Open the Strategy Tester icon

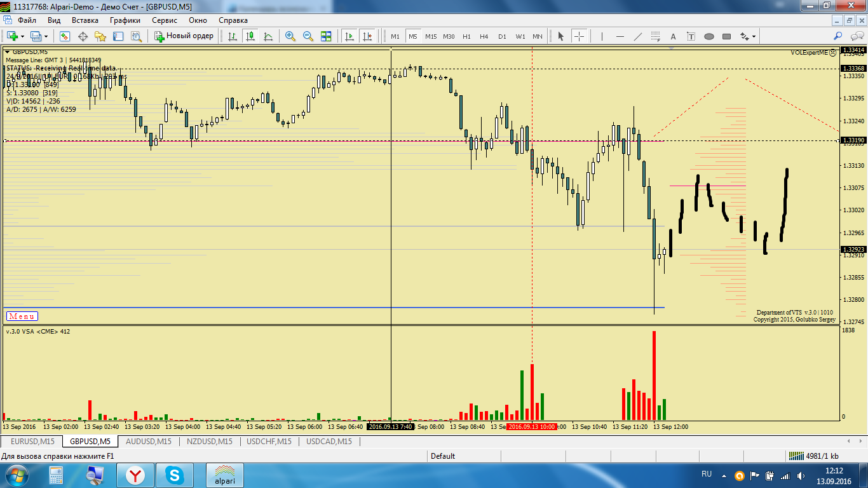[x=136, y=36]
